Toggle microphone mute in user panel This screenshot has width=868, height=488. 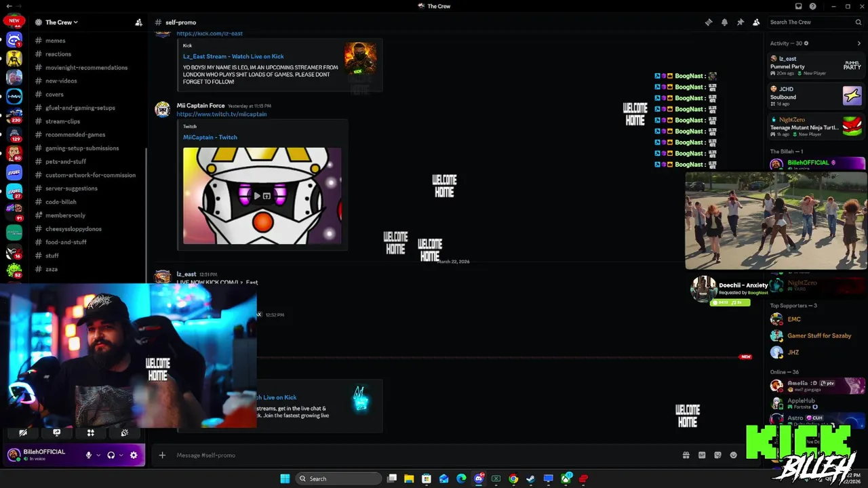[88, 455]
